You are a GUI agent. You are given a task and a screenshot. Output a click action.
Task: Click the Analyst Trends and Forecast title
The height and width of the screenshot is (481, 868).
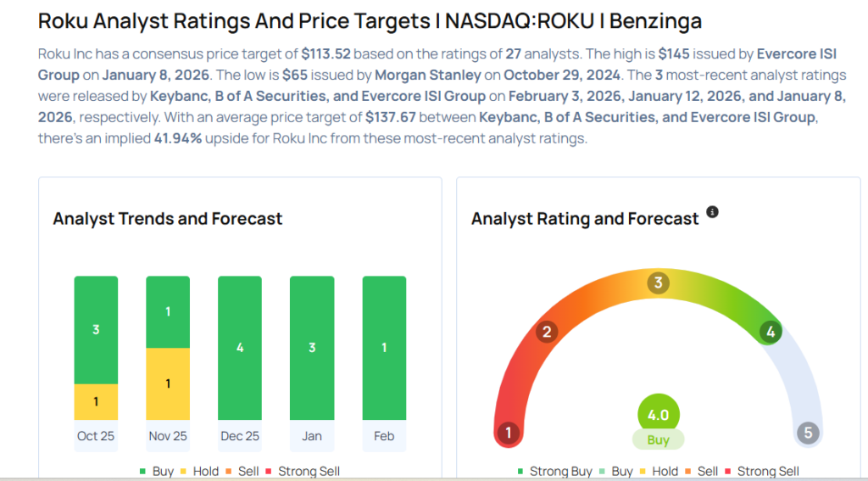pos(168,218)
